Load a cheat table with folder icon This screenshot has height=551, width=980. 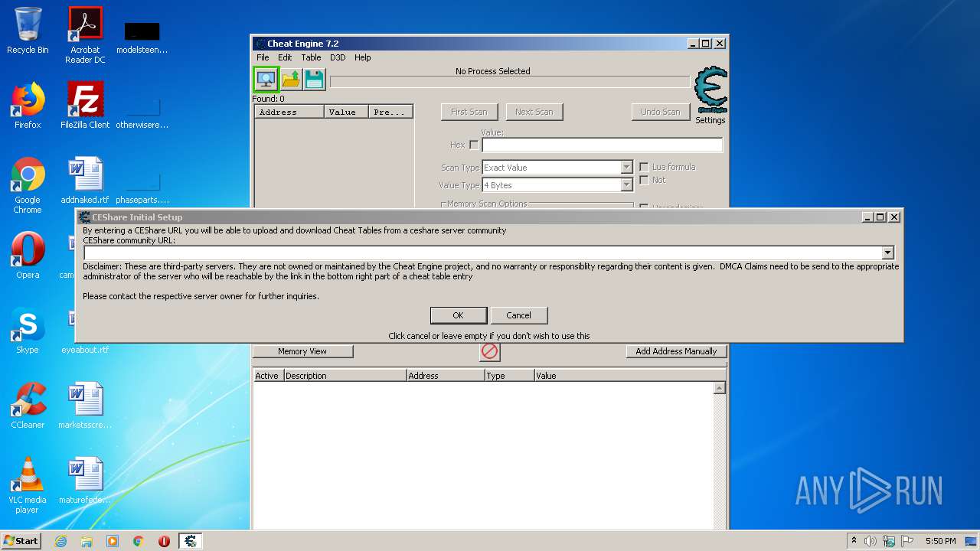click(291, 79)
